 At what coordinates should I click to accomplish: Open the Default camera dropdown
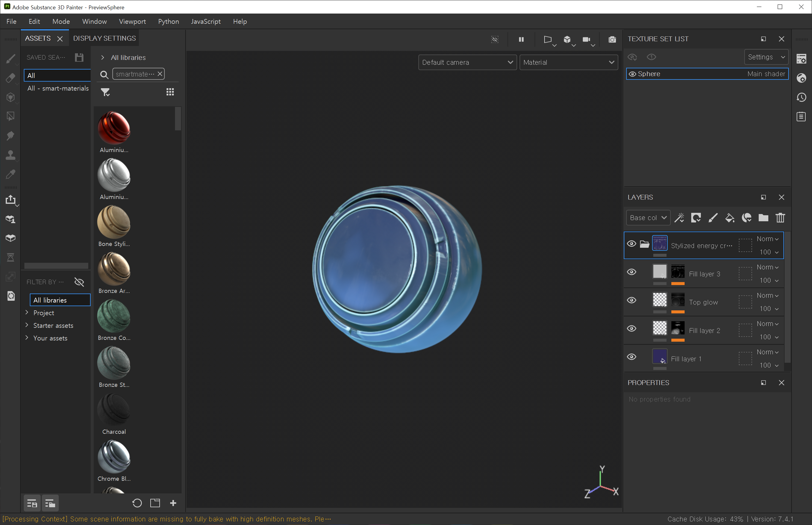[467, 62]
